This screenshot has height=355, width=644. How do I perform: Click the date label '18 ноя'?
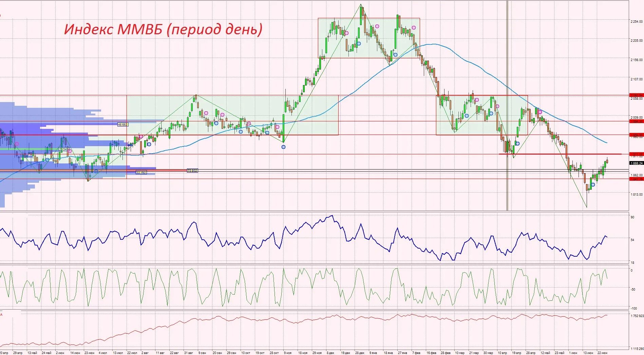coord(303,353)
